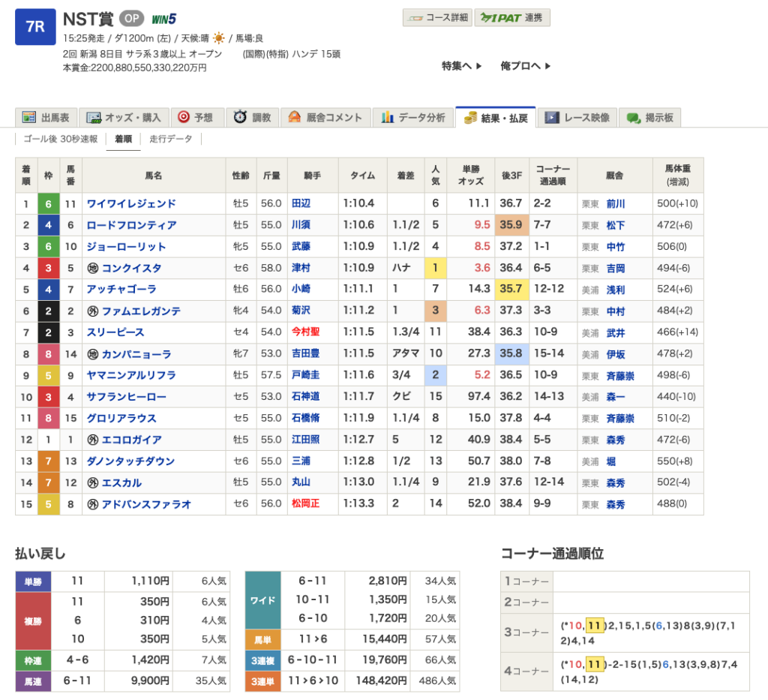Open the 厩舎コメント tab
Screen dimensions: 768x700
click(x=325, y=118)
